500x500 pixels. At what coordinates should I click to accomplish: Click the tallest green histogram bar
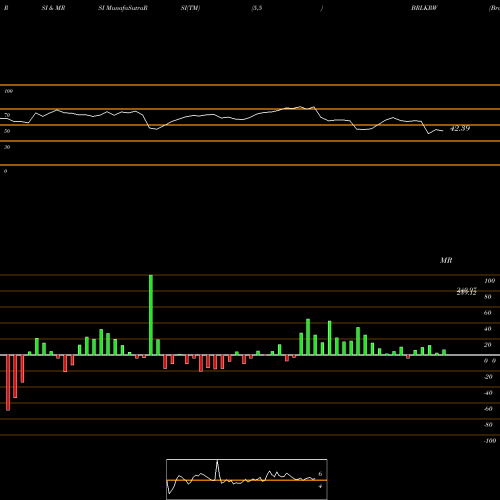click(x=151, y=315)
